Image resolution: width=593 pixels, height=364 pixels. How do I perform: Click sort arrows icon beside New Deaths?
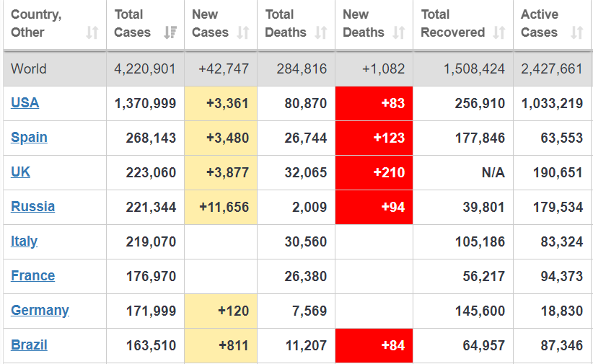398,32
